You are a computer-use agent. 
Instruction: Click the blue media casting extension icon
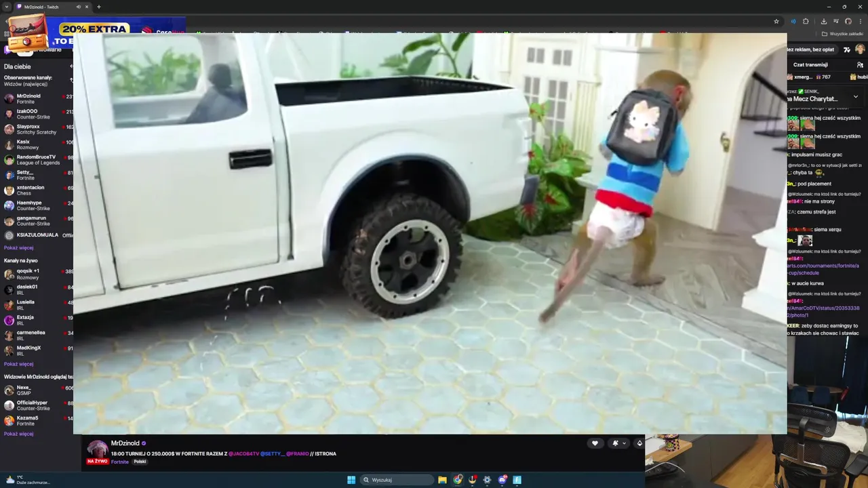point(793,21)
